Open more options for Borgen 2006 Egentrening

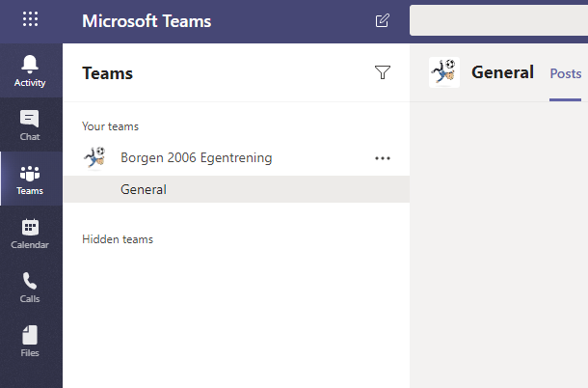tap(383, 158)
